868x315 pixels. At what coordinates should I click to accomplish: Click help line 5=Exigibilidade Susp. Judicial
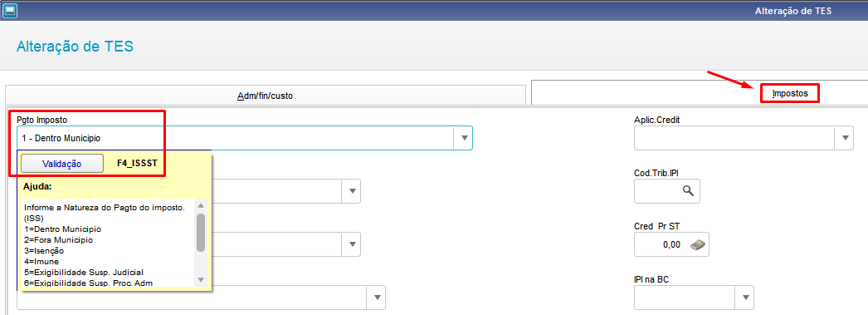click(x=84, y=273)
